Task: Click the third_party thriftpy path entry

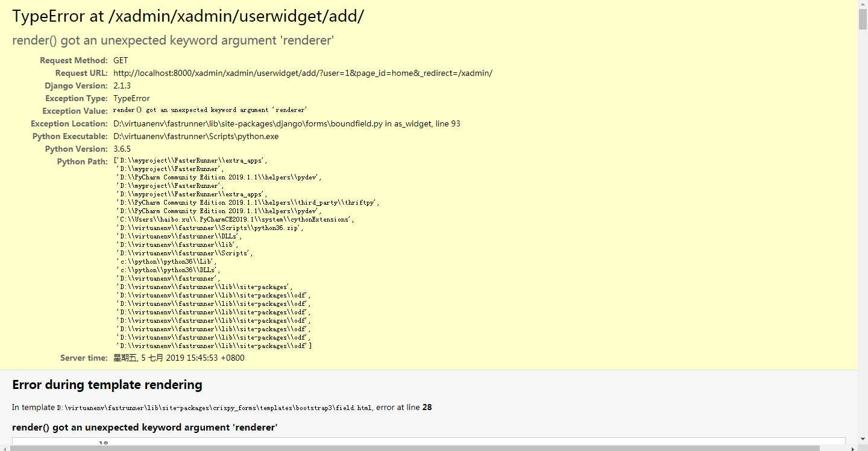Action: click(x=248, y=203)
